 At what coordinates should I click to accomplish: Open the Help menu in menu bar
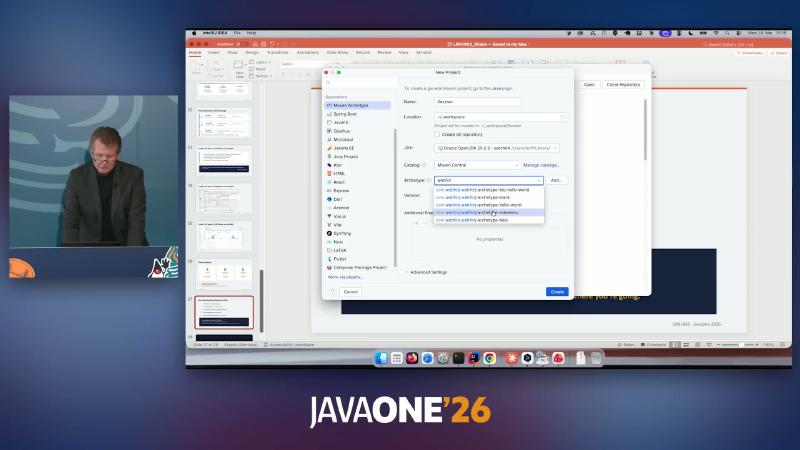(252, 33)
